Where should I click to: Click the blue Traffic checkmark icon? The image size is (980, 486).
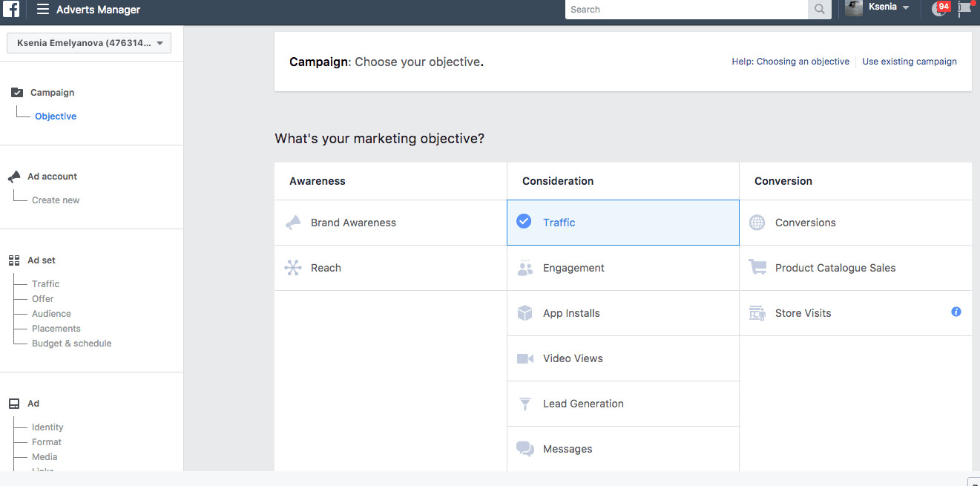click(x=523, y=221)
